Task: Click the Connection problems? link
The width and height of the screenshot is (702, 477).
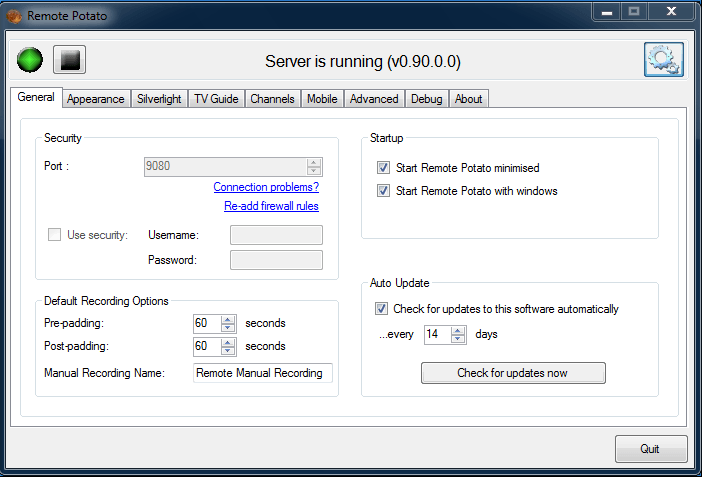Action: pos(266,187)
